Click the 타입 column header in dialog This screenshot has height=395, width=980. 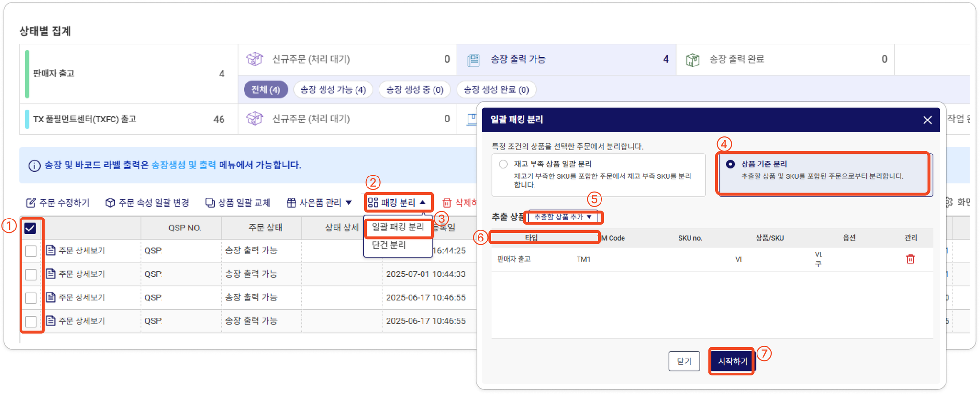pos(531,238)
